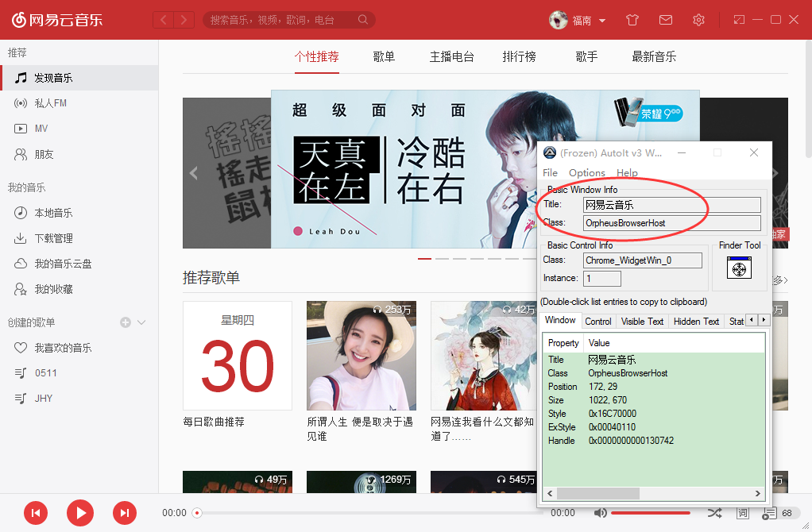This screenshot has height=532, width=812.
Task: Open Help menu in AutoIt window
Action: point(627,173)
